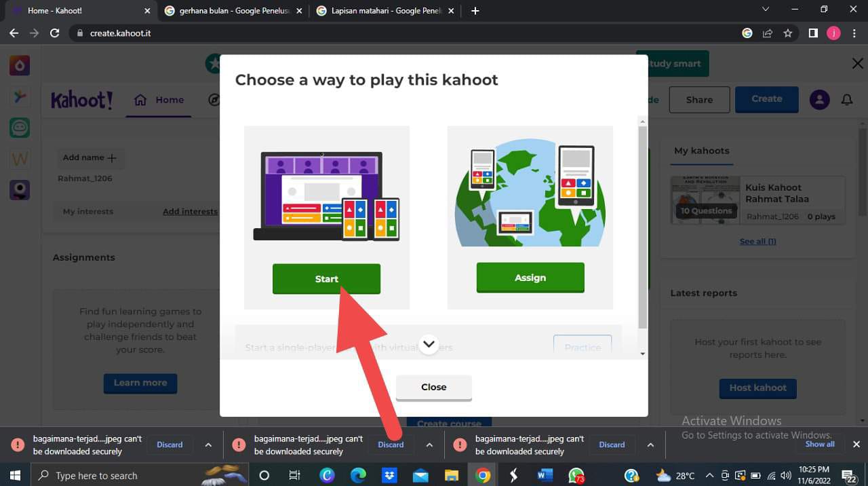Open the Chrome side panel

click(x=813, y=33)
